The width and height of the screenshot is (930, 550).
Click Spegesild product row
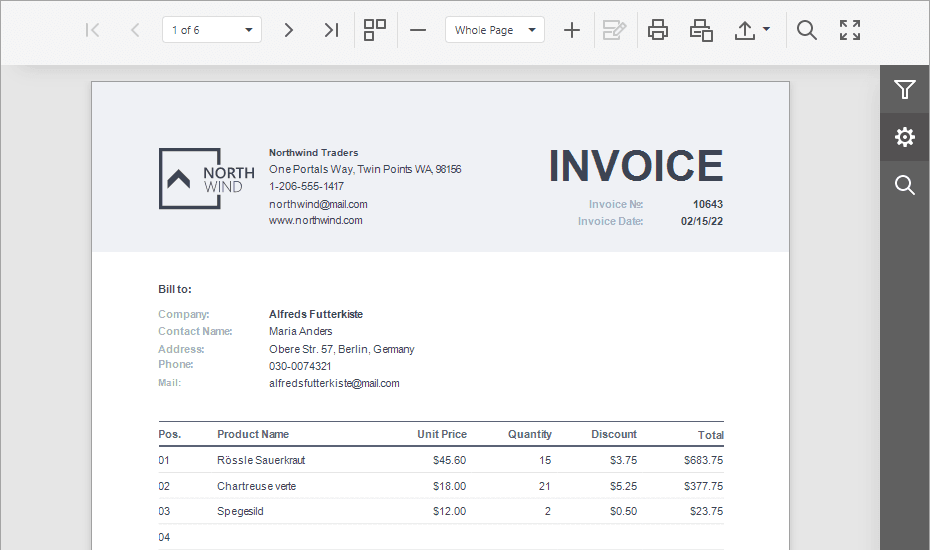pyautogui.click(x=441, y=511)
